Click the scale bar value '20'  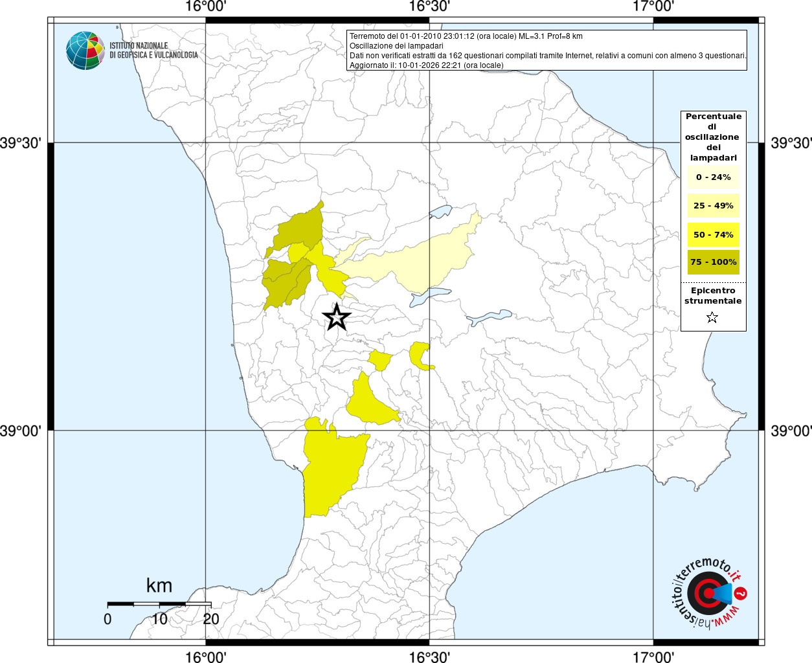point(211,619)
